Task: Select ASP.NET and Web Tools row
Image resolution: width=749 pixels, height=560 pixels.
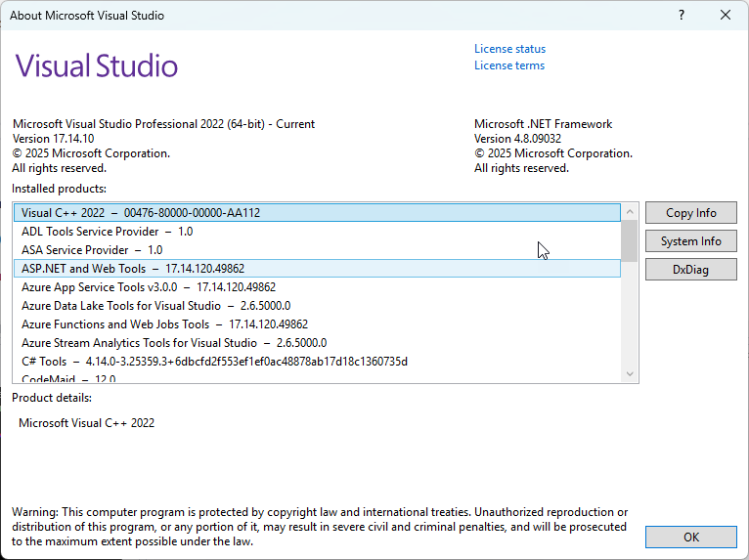Action: click(317, 269)
